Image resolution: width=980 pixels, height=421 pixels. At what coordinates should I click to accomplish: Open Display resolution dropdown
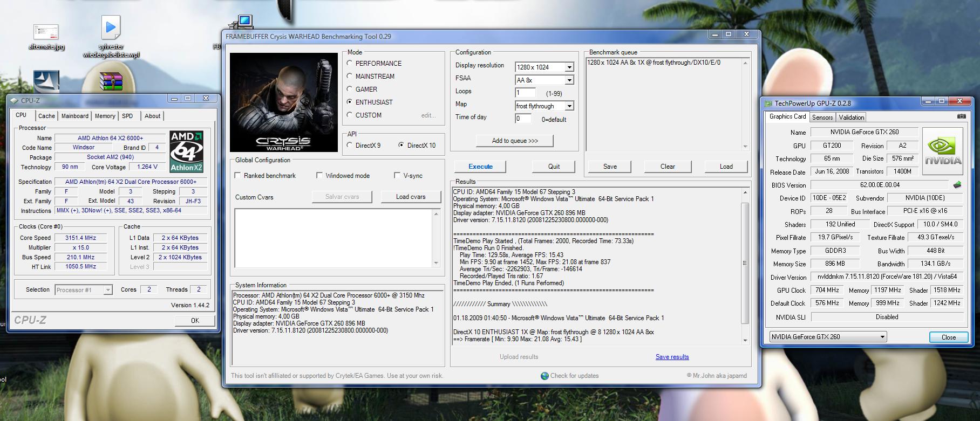tap(569, 67)
